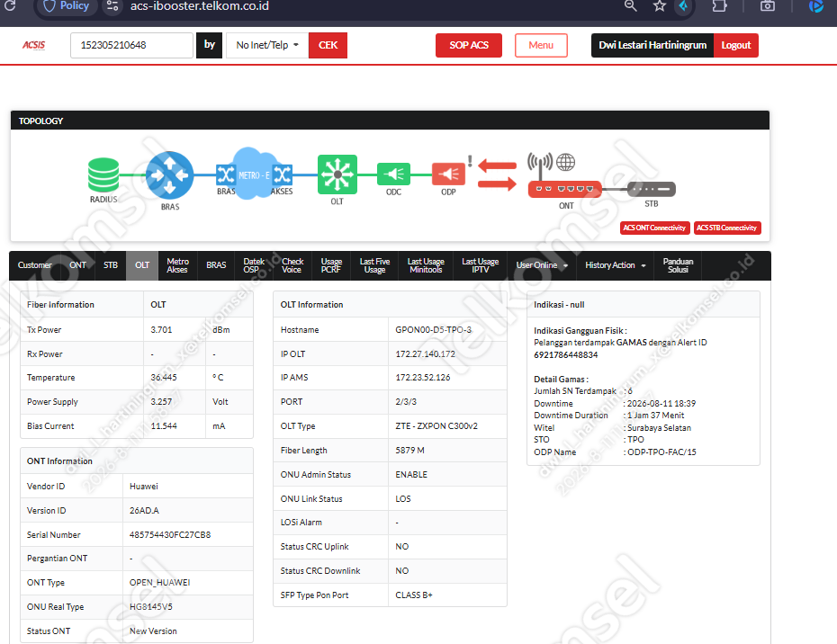Click the site settings icon in address bar
This screenshot has width=837, height=644.
click(x=112, y=6)
